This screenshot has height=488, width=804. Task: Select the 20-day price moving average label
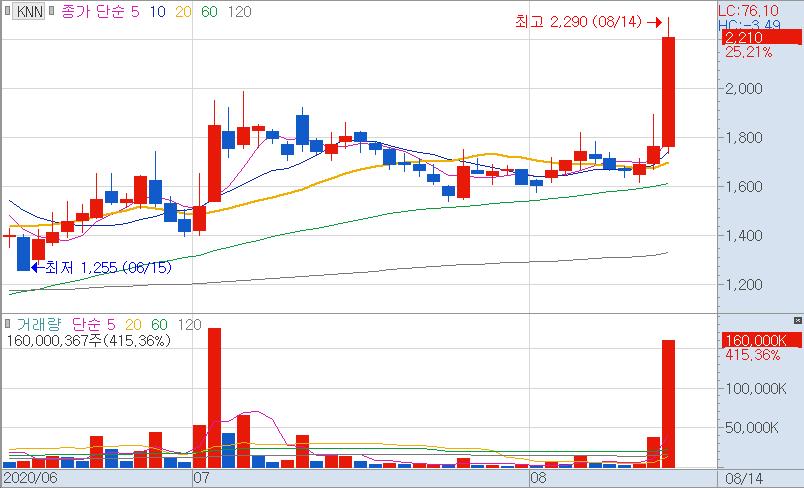click(x=183, y=11)
